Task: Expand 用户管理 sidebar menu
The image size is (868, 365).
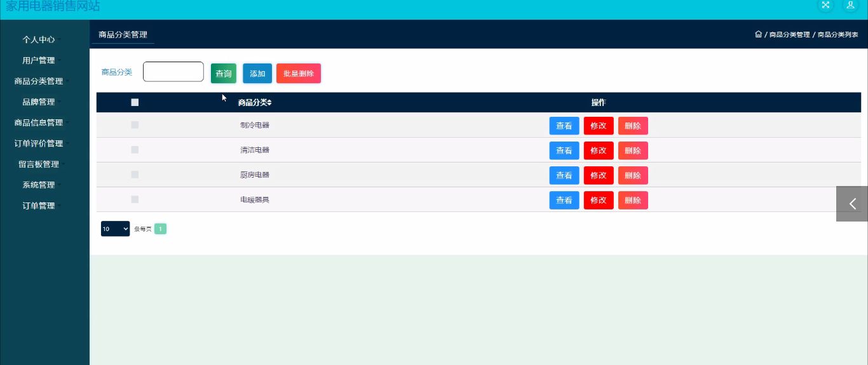Action: 39,60
